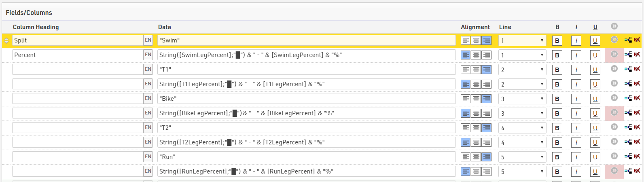Open the Line dropdown for T2LegPercent row
Viewport: 644px width, 182px height.
pyautogui.click(x=522, y=142)
